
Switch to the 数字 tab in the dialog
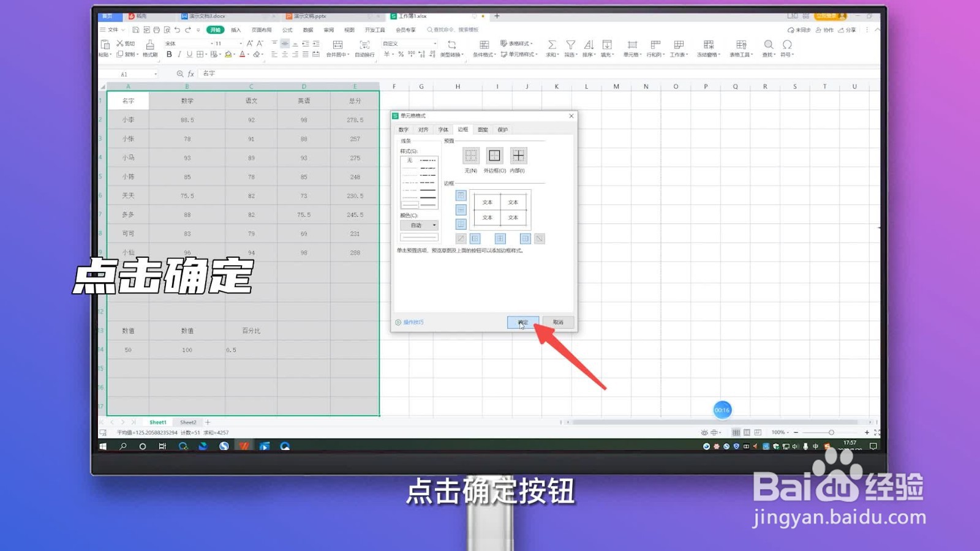[404, 130]
